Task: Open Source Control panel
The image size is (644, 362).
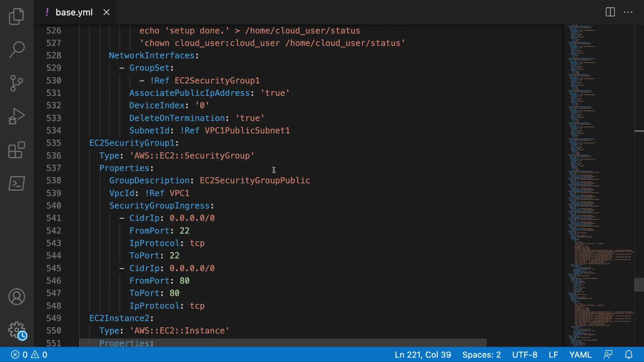Action: click(16, 83)
